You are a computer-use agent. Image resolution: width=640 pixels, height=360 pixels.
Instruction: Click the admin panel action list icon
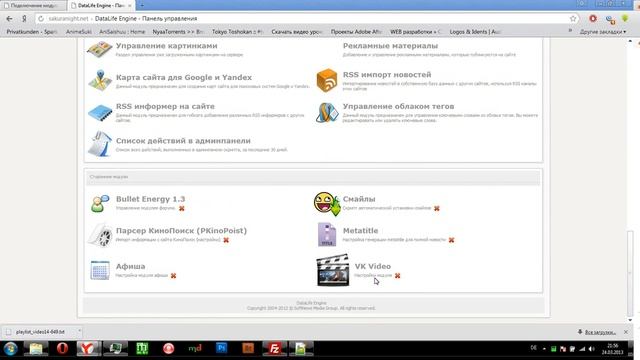100,144
